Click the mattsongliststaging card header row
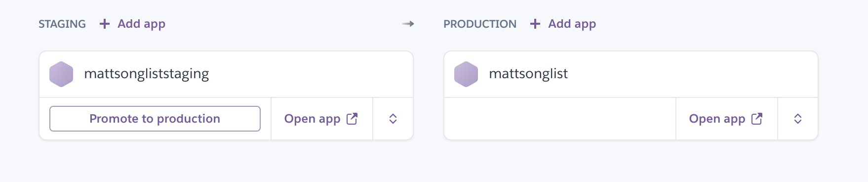868x182 pixels. (226, 74)
